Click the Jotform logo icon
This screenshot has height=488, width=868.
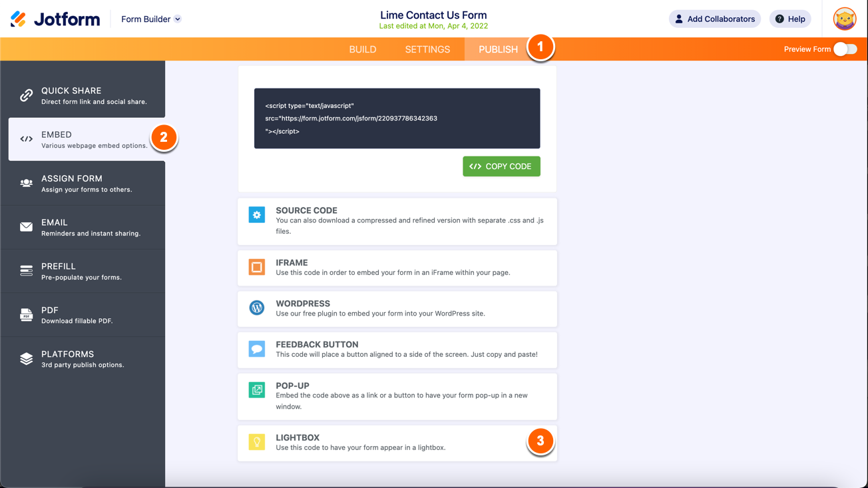click(19, 19)
